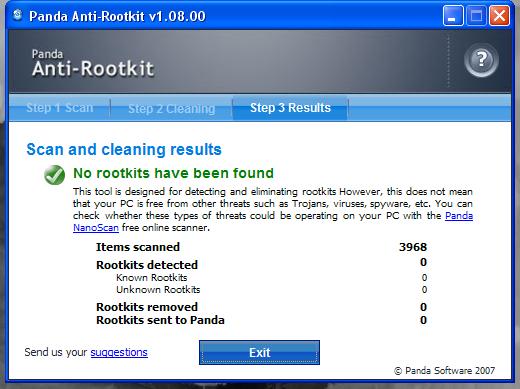Click the green checkmark status icon
The height and width of the screenshot is (389, 520).
coord(55,175)
